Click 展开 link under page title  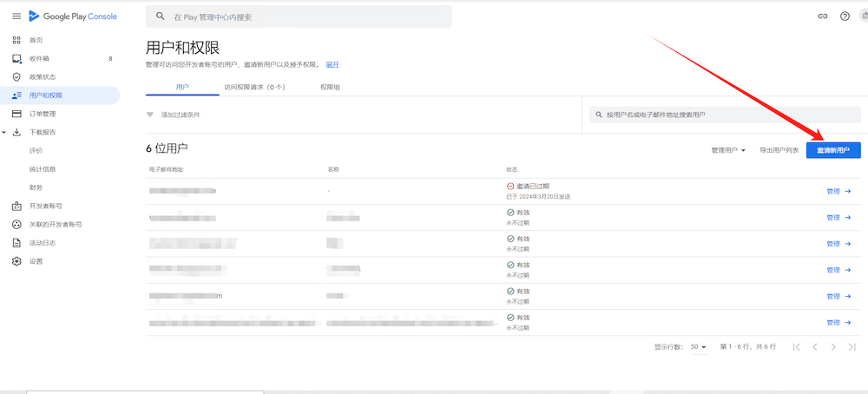click(332, 65)
